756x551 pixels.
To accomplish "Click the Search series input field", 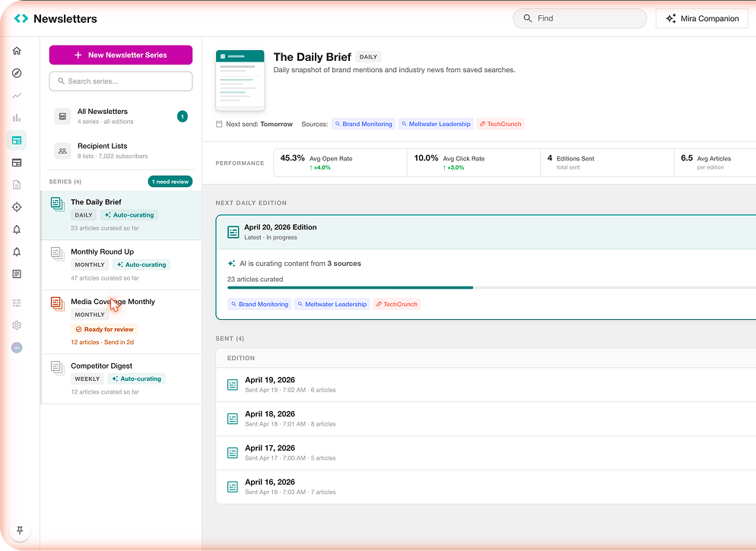I will click(x=120, y=81).
